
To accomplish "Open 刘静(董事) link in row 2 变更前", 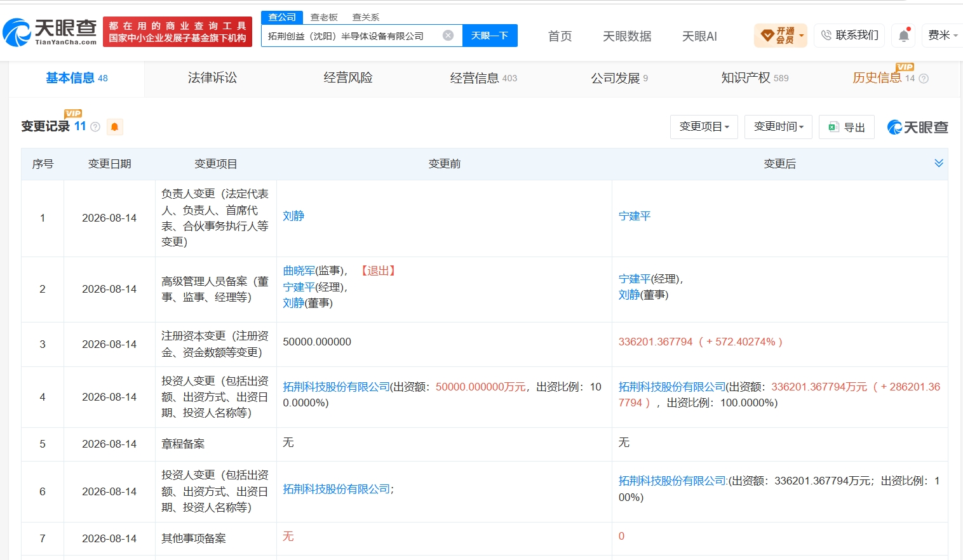I will coord(293,303).
